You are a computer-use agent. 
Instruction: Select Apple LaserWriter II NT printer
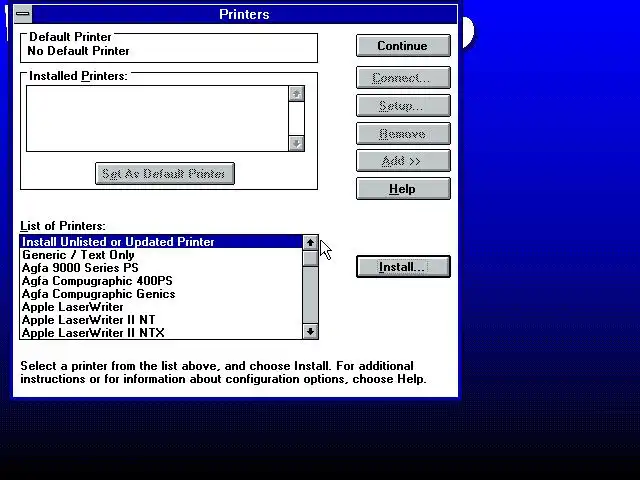pos(161,320)
